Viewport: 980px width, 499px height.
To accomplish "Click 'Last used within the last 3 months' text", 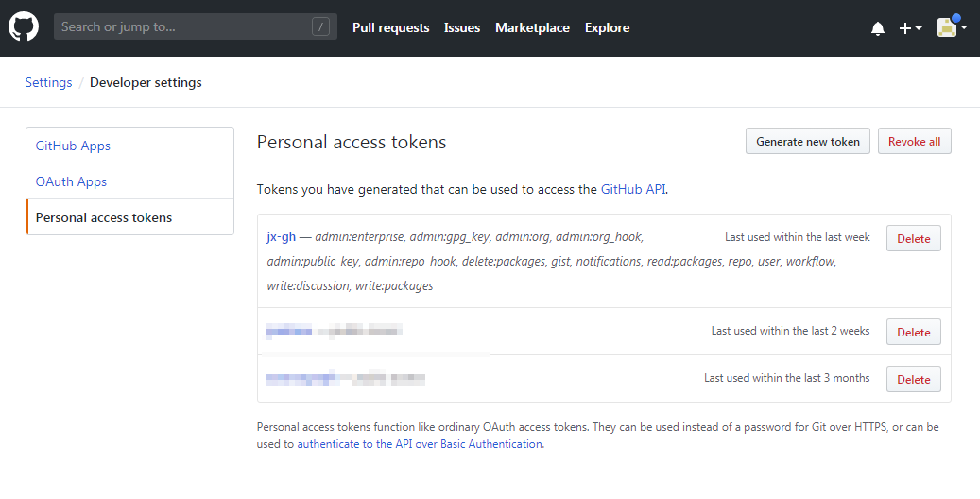I will click(x=787, y=378).
